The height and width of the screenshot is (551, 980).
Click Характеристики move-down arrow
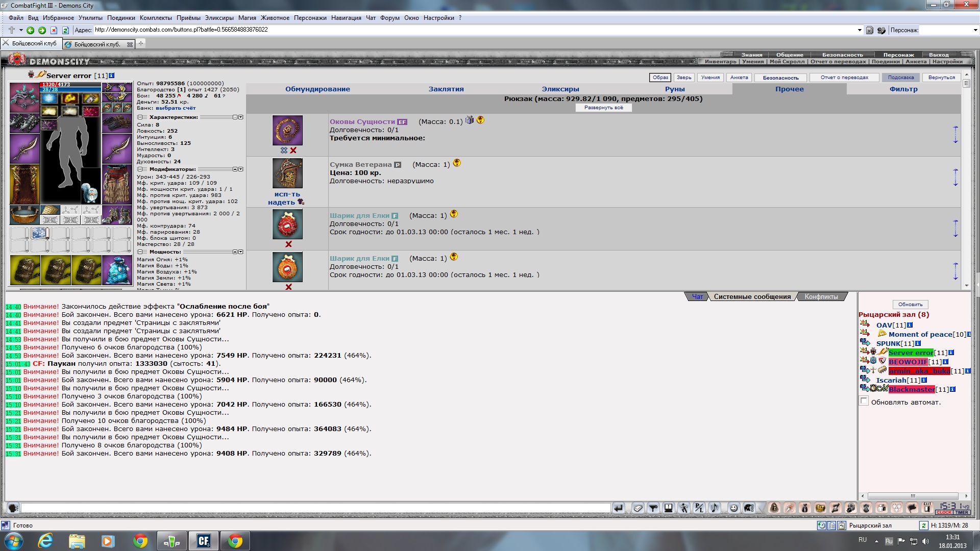pyautogui.click(x=241, y=117)
